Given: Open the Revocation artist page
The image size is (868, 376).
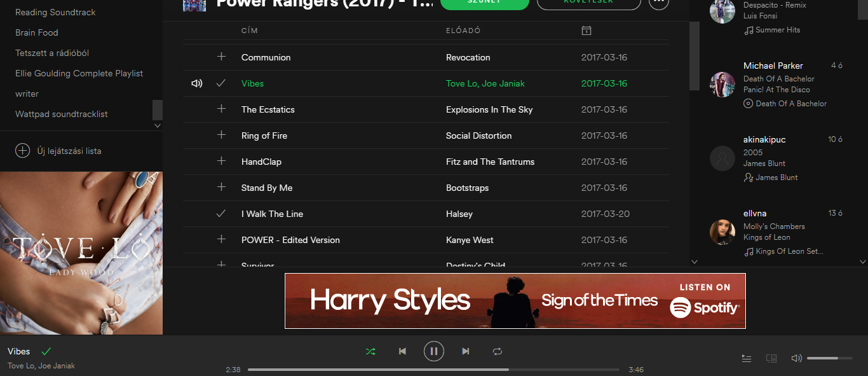Looking at the screenshot, I should coord(468,57).
